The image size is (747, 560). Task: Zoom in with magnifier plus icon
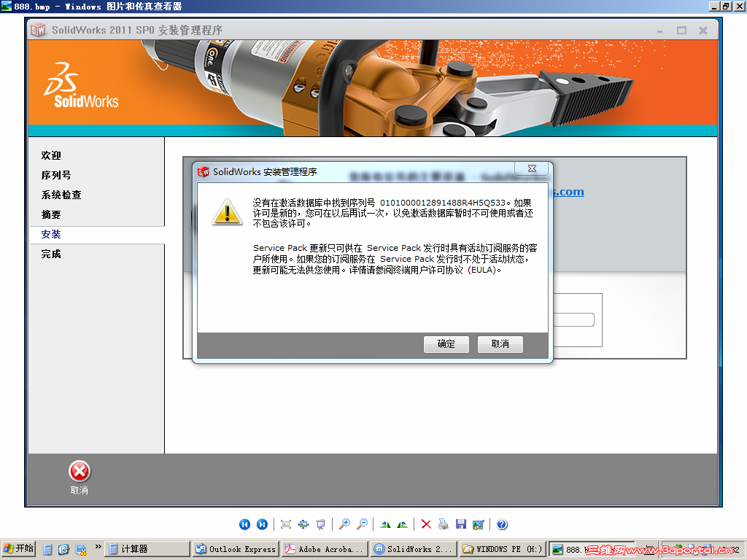click(344, 524)
